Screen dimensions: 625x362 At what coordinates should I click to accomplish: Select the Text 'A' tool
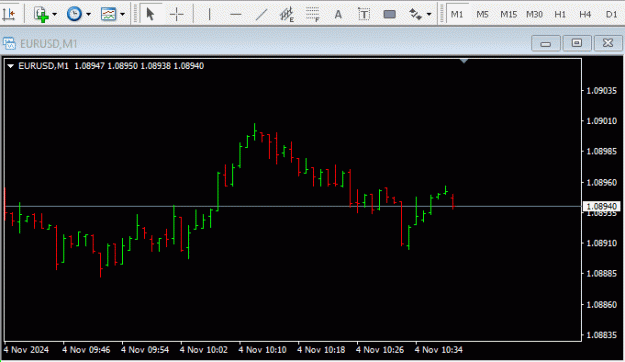pyautogui.click(x=338, y=14)
